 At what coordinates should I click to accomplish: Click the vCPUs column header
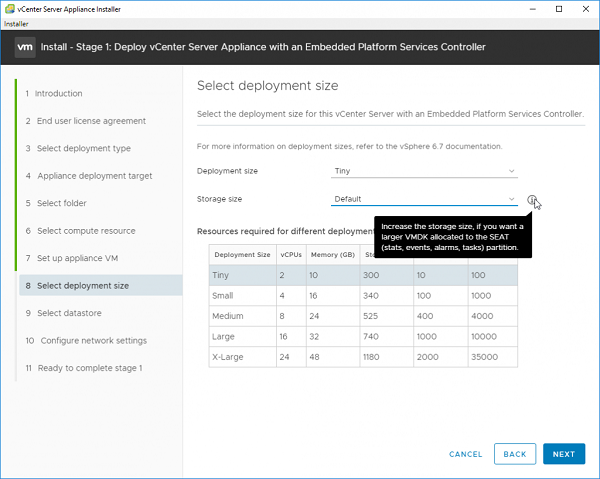[291, 255]
